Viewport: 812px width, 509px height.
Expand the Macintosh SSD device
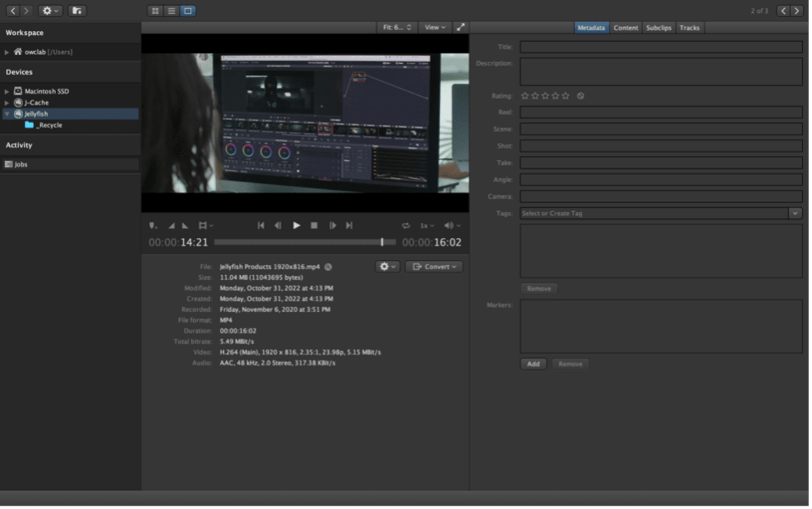(7, 91)
